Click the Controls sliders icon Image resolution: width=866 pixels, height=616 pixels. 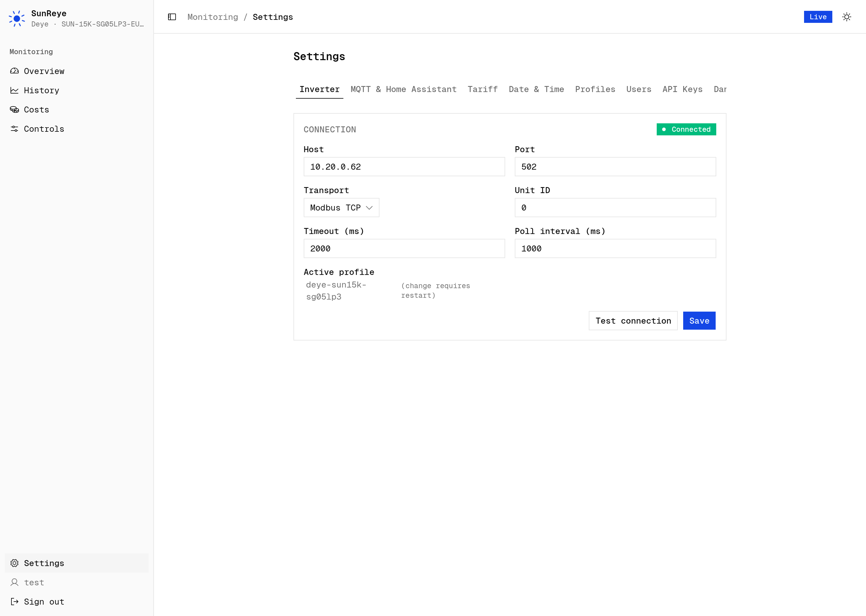point(14,129)
